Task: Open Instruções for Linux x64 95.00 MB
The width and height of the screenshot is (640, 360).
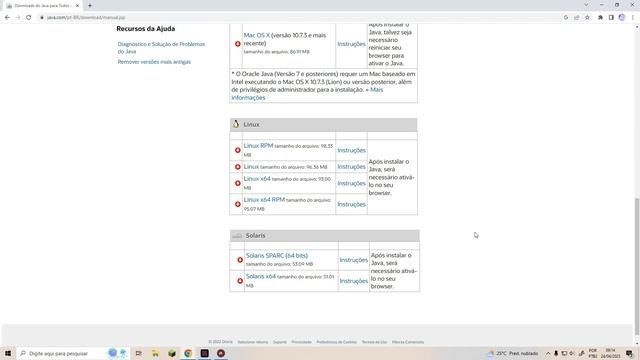Action: (351, 183)
